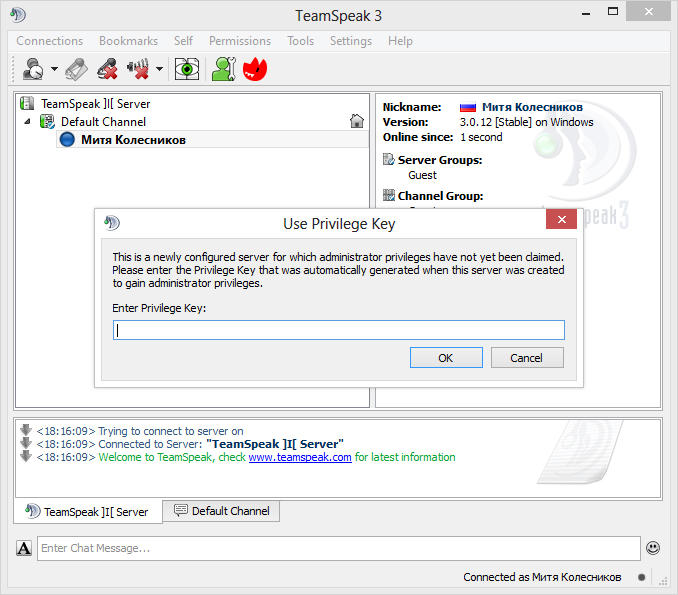Open the Contacts toolbar icon with wrench
The width and height of the screenshot is (678, 595).
pos(224,69)
